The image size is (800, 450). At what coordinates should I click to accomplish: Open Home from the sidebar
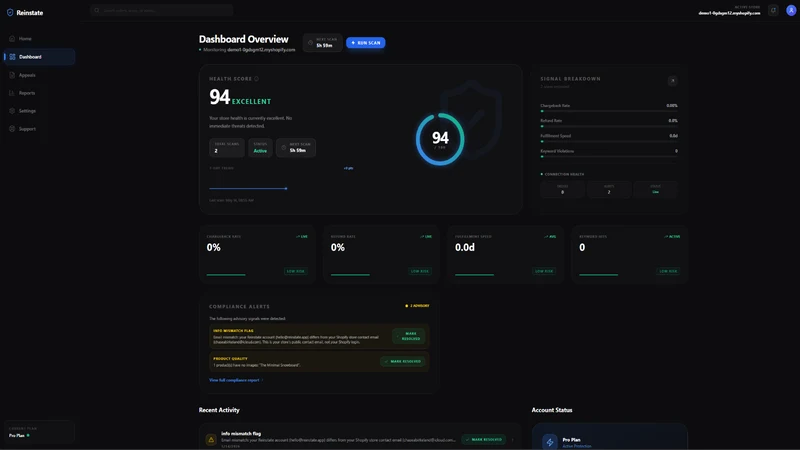point(40,39)
